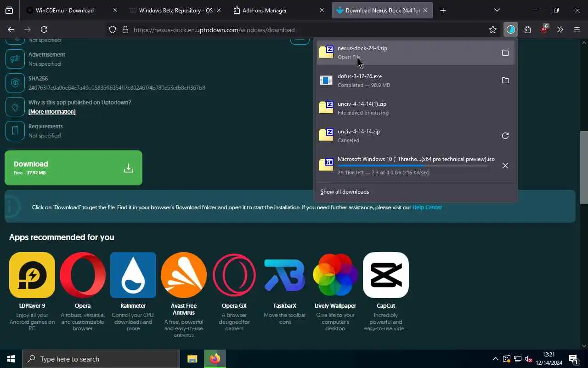View site security padlock information
588x368 pixels.
[x=125, y=29]
